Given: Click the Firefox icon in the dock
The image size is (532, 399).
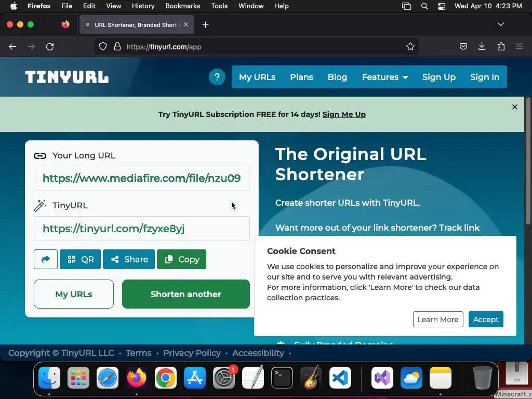Looking at the screenshot, I should 137,378.
